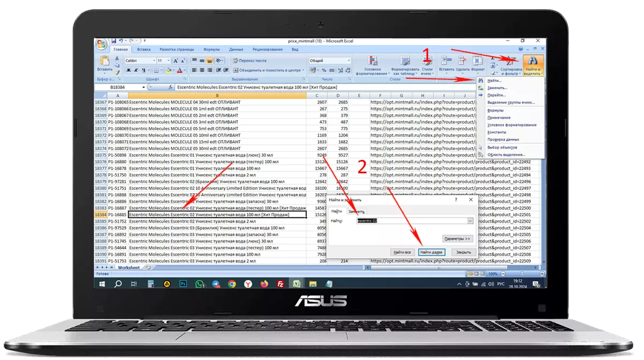The width and height of the screenshot is (644, 360).
Task: Select Заменить... in the dropdown menu
Action: click(x=510, y=87)
